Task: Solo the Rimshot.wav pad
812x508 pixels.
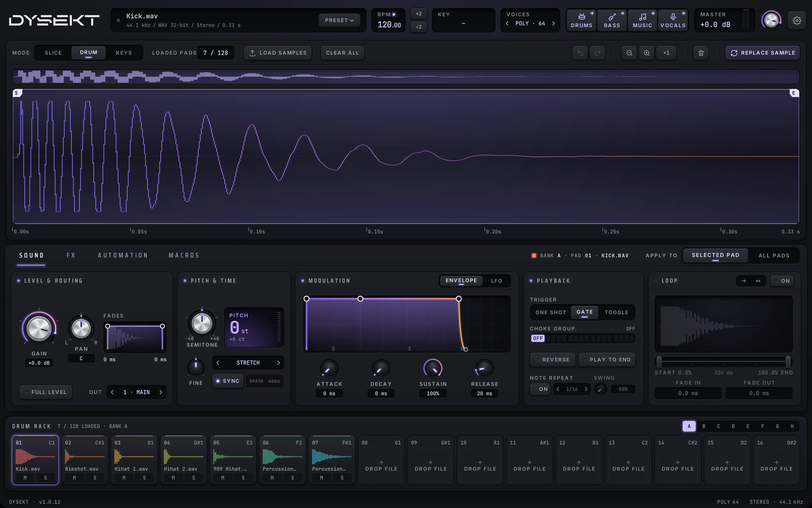Action: pos(95,478)
